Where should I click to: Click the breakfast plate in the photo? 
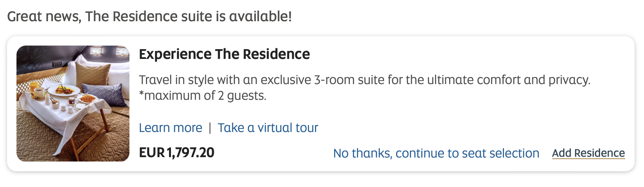(x=64, y=90)
